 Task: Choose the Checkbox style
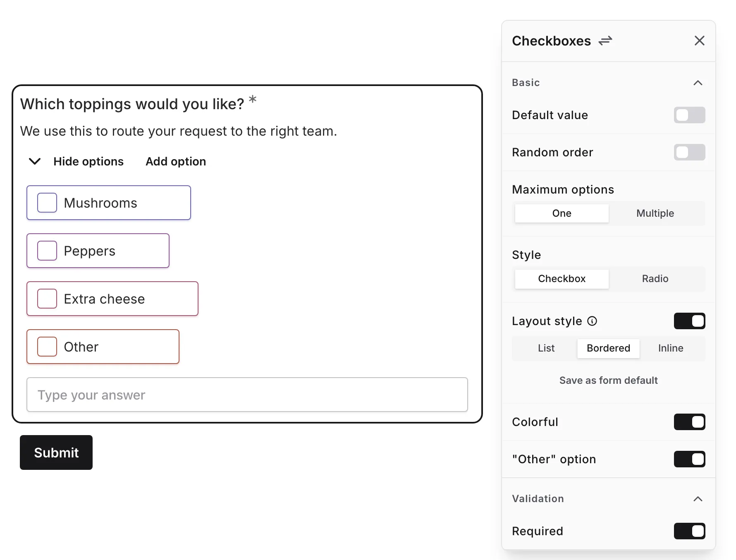[562, 279]
